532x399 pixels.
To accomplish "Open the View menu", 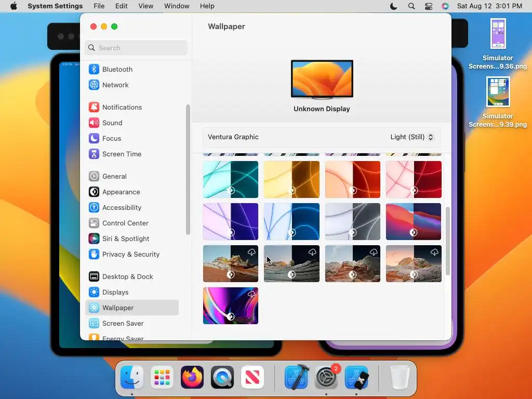I will [146, 6].
